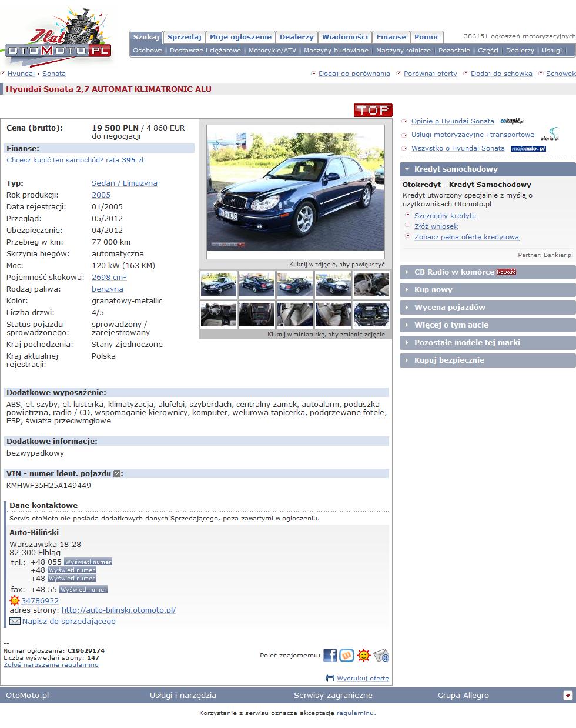
Task: Open Usługi i narzędzia in the footer
Action: pyautogui.click(x=183, y=695)
